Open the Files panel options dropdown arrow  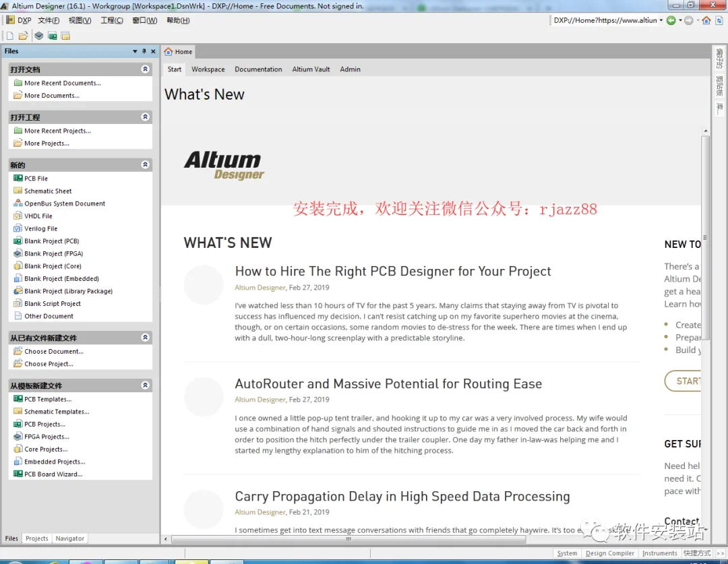click(135, 51)
